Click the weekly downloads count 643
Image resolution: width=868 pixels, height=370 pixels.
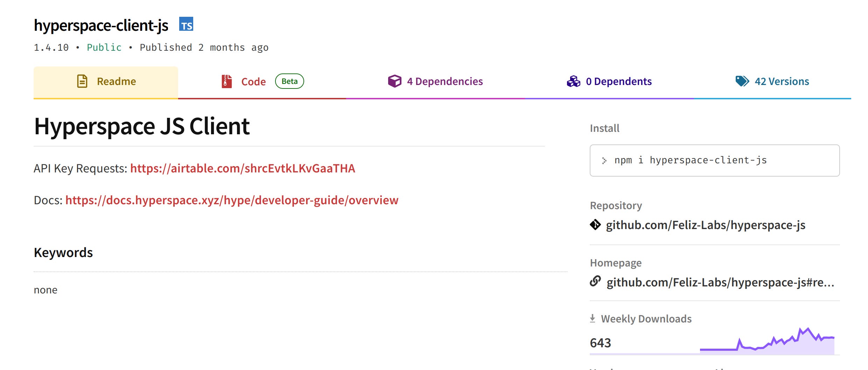pyautogui.click(x=601, y=343)
